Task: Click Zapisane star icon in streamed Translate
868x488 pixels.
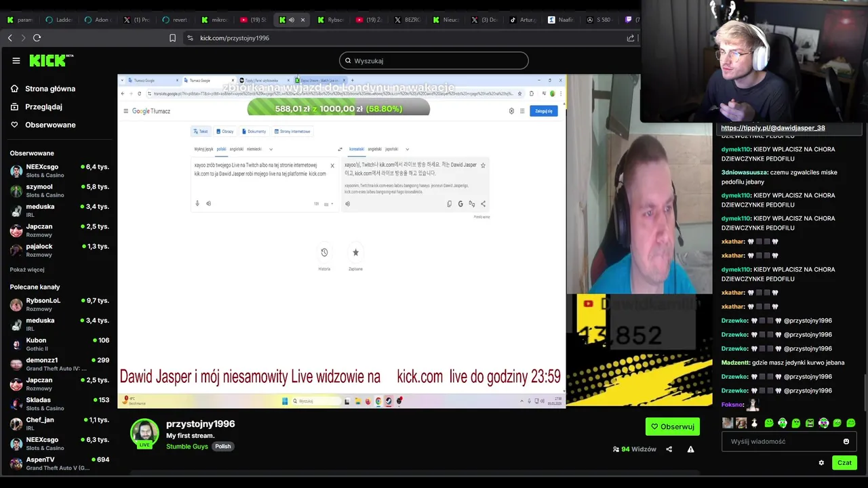Action: [x=355, y=252]
